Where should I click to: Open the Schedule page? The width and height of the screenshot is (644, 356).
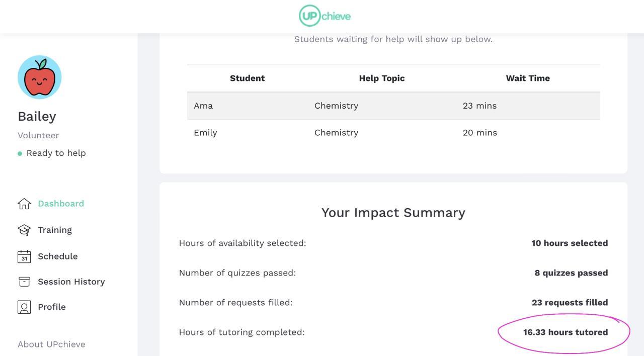pos(58,256)
